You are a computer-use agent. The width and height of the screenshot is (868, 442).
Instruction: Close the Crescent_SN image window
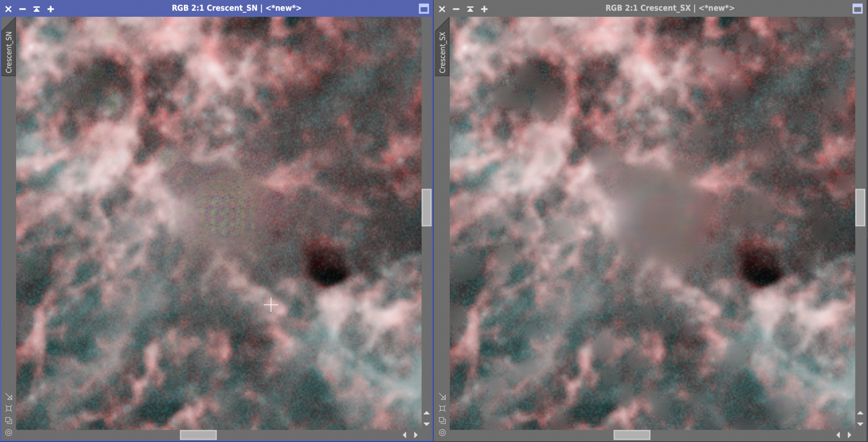pos(8,9)
